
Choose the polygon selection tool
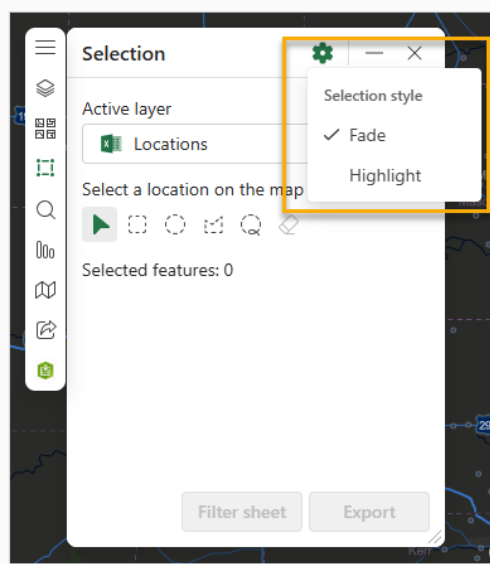coord(213,225)
